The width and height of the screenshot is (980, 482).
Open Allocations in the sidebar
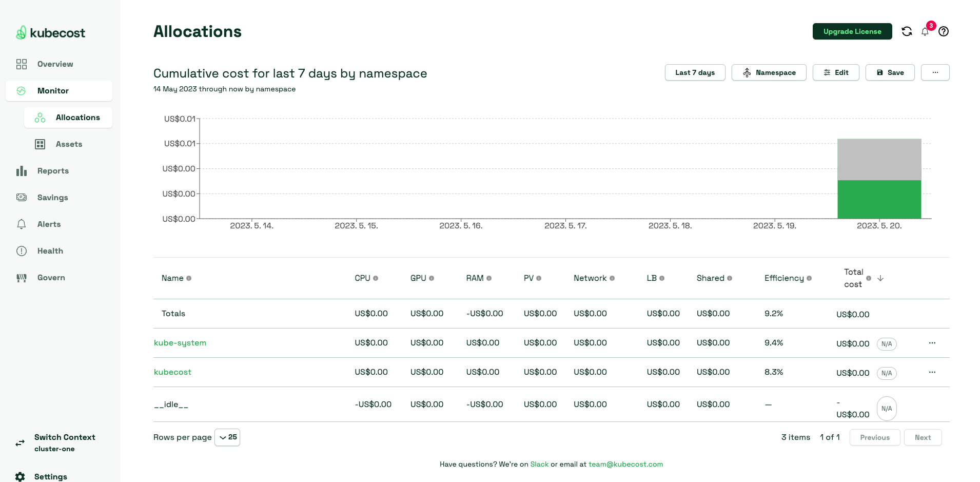[x=68, y=118]
